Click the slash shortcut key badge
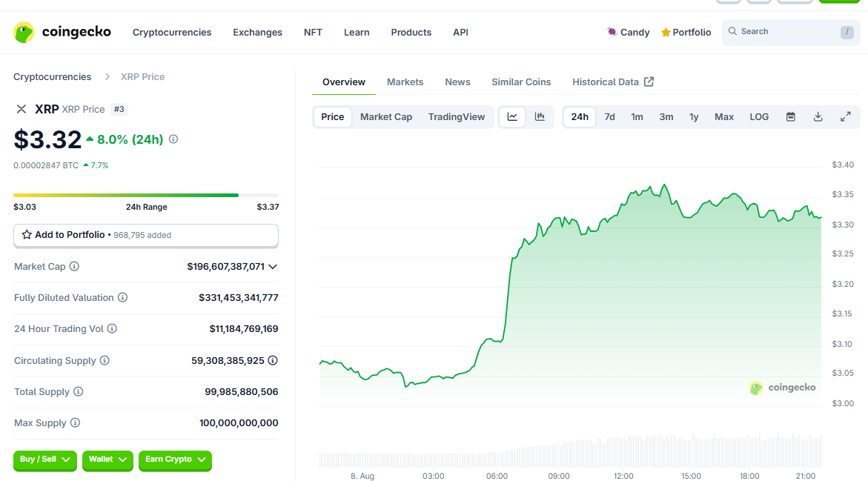 tap(847, 32)
